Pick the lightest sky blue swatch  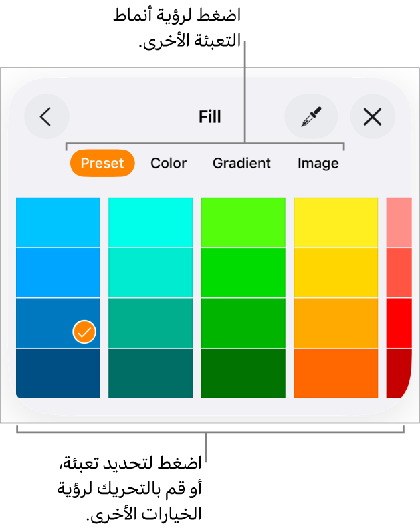pos(58,222)
